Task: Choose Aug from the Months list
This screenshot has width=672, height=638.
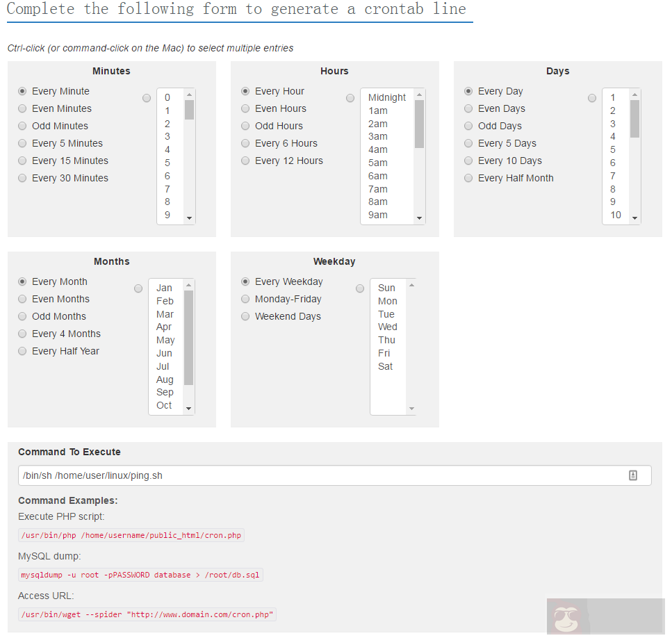Action: tap(165, 379)
